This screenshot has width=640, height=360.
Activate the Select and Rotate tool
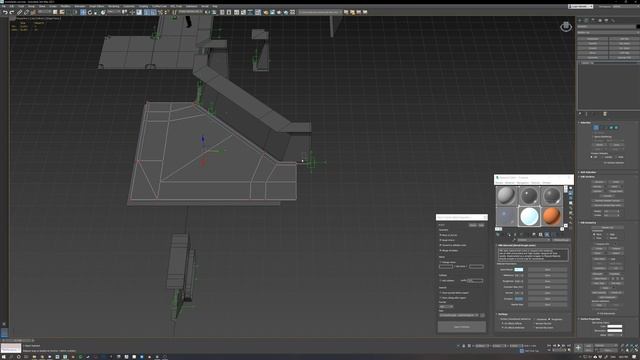tap(90, 12)
